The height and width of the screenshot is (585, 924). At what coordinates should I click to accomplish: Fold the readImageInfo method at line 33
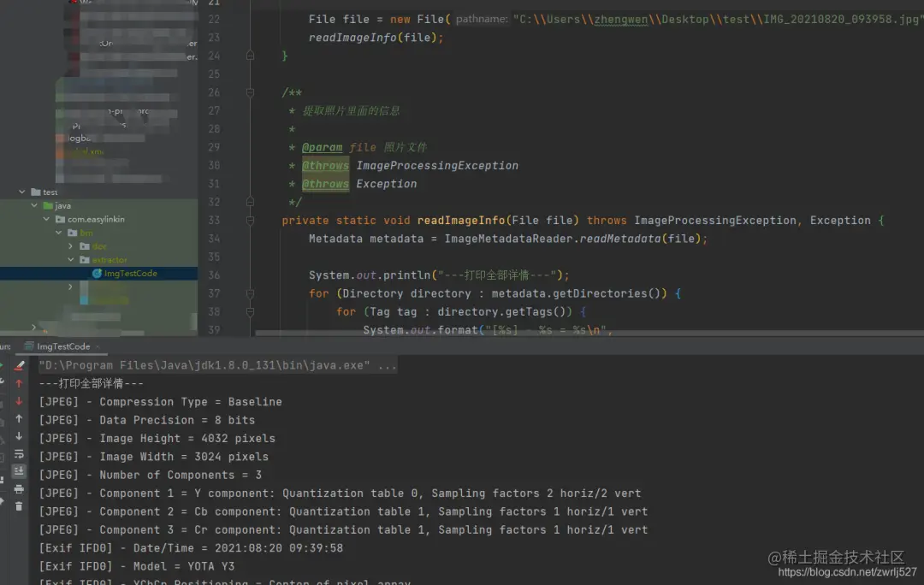[250, 221]
